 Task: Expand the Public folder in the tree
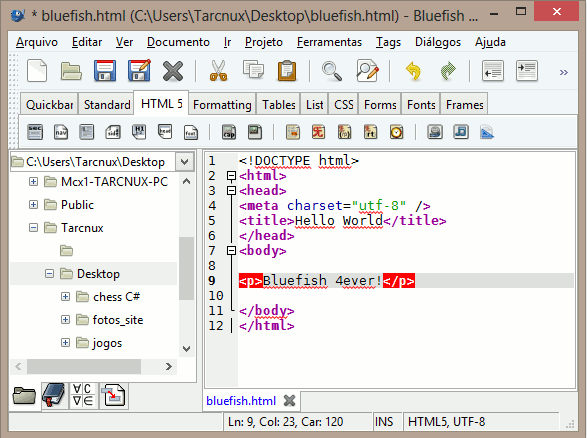tap(33, 204)
